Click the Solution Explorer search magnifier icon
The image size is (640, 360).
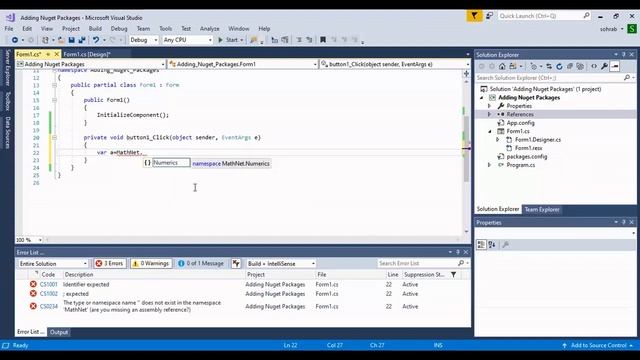click(x=627, y=78)
